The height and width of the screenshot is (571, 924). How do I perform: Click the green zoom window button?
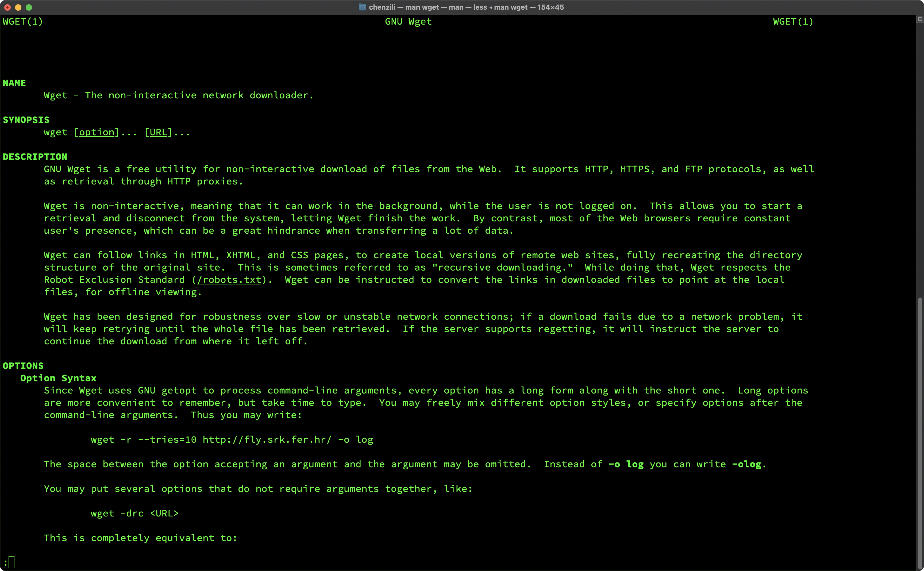pos(29,7)
